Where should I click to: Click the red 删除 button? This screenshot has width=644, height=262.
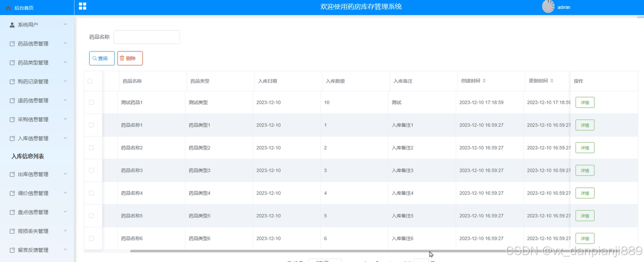tap(130, 58)
